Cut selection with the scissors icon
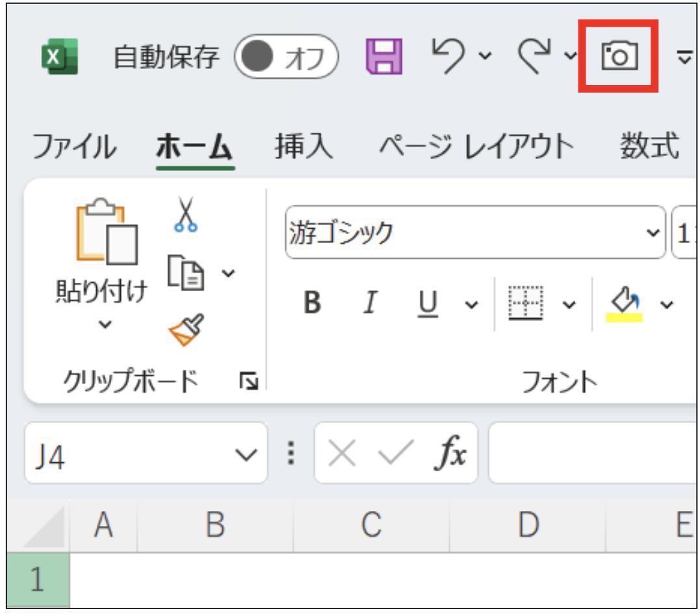The height and width of the screenshot is (613, 700). (186, 215)
